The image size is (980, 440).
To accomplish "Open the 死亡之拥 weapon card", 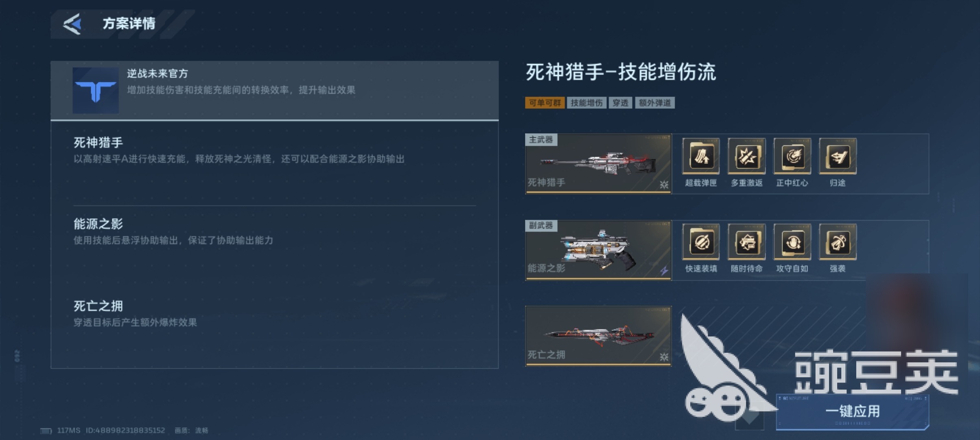I will (x=598, y=336).
